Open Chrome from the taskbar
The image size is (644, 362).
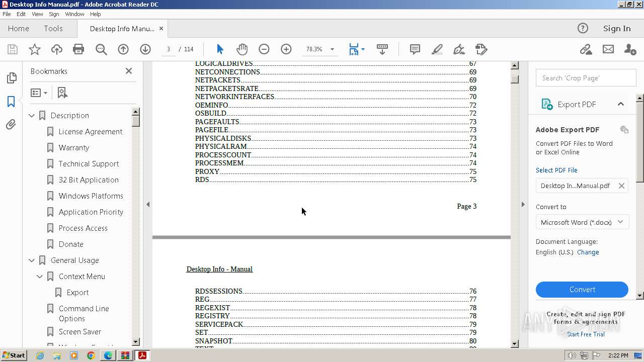(91, 355)
